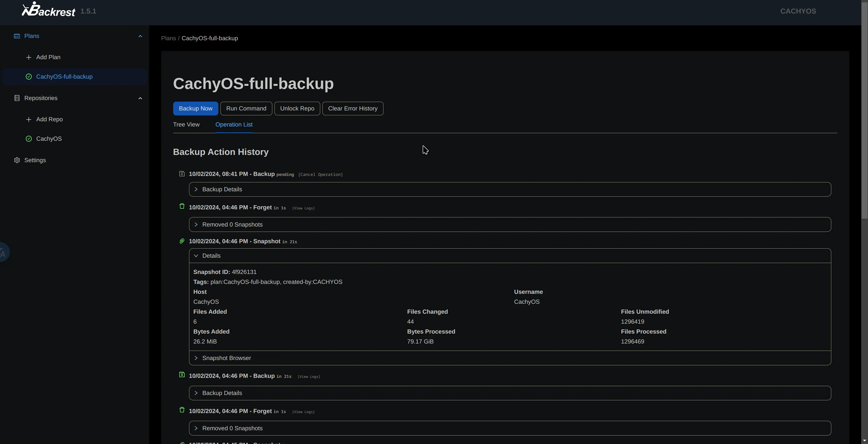868x444 pixels.
Task: Click the trash icon of first 04:46 PM Forget
Action: pos(182,206)
